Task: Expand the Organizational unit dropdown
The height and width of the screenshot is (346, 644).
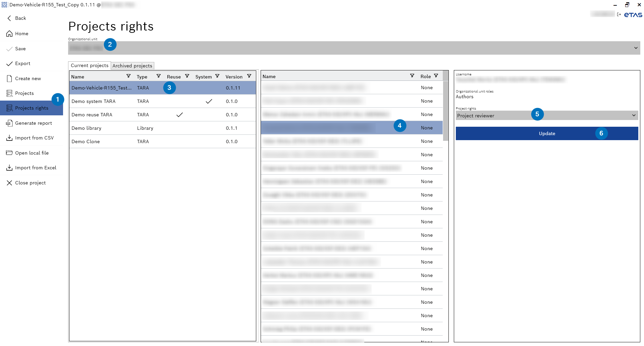Action: (x=636, y=48)
